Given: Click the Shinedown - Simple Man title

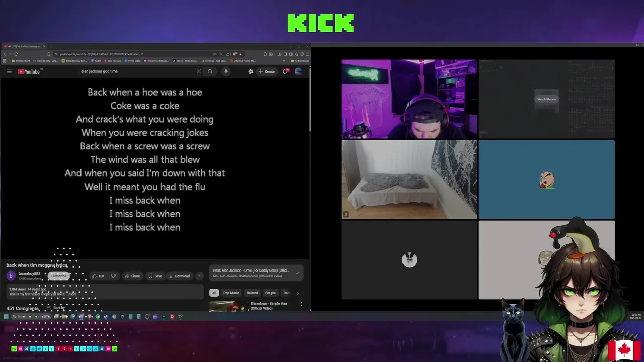Looking at the screenshot, I should pyautogui.click(x=269, y=306).
